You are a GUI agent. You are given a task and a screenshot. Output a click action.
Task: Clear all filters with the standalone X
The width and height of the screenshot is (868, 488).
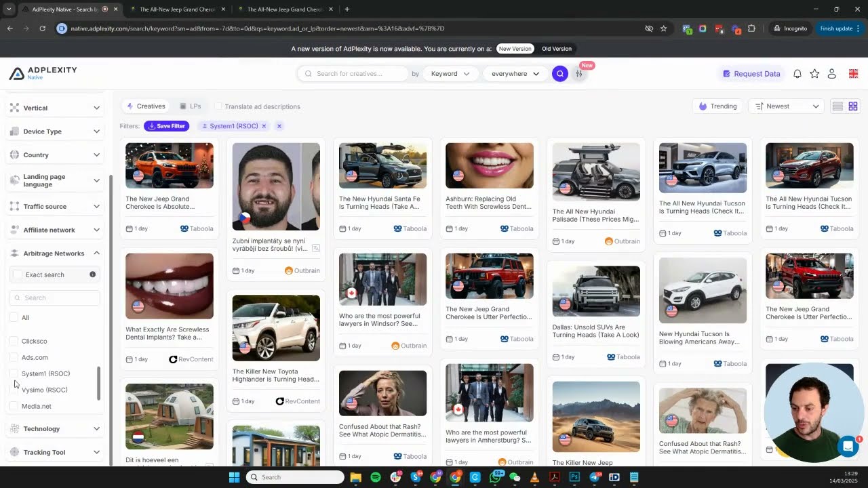click(x=279, y=126)
